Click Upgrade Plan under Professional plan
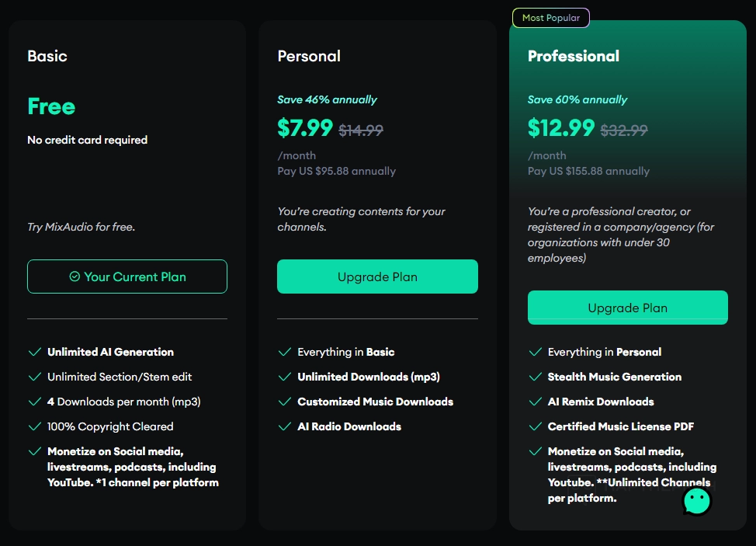This screenshot has height=546, width=756. 627,308
